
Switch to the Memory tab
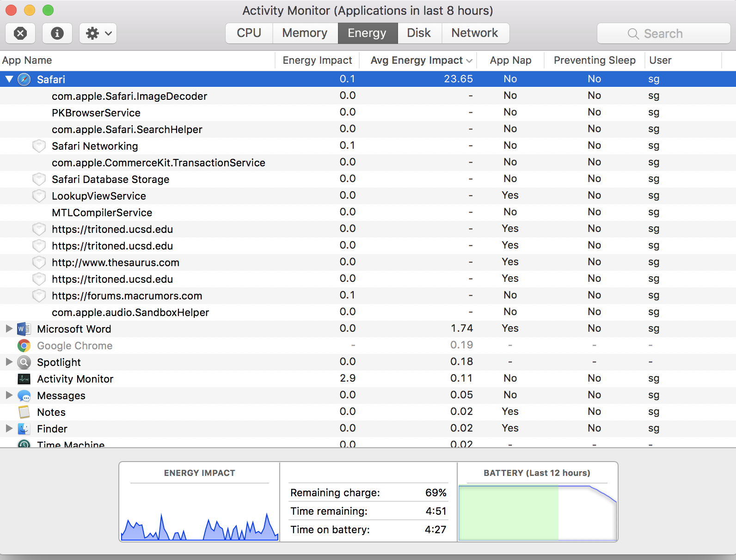pyautogui.click(x=305, y=33)
